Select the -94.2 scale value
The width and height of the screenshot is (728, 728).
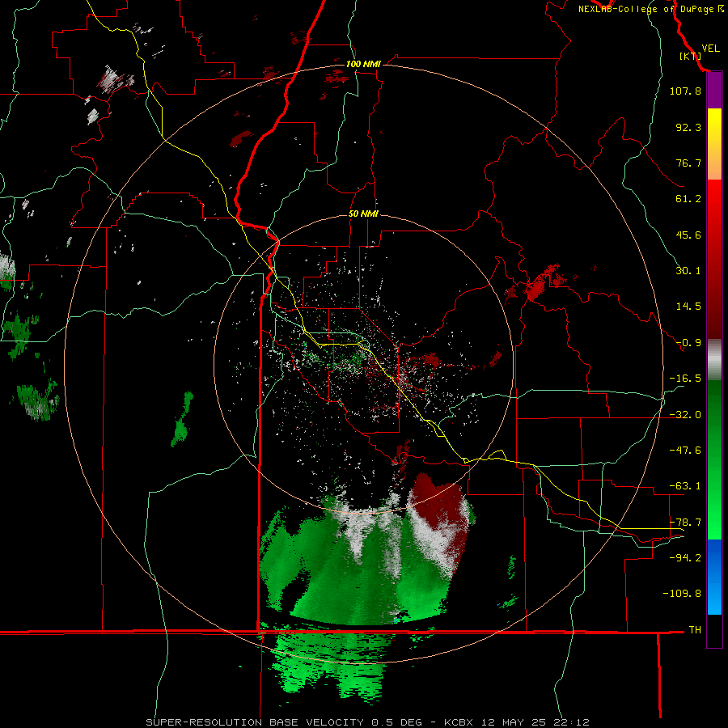tap(685, 557)
